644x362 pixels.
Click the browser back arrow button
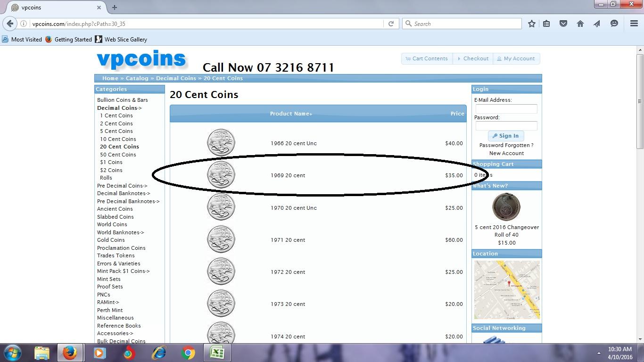coord(10,24)
